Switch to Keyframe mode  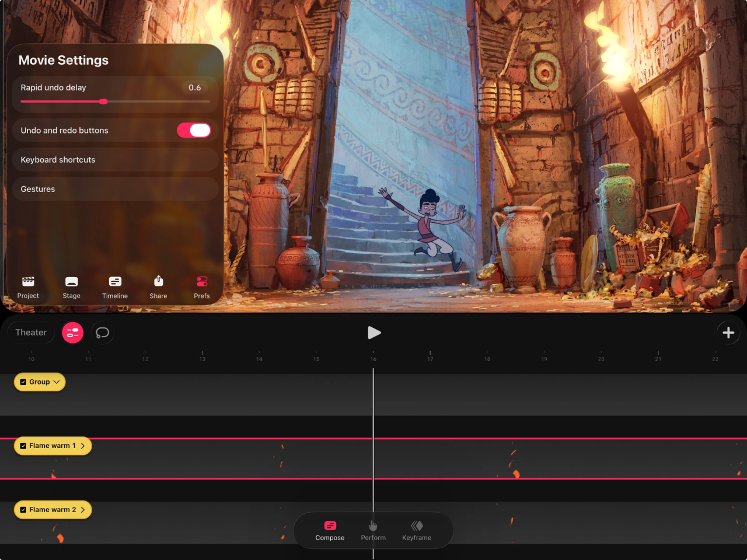[416, 530]
